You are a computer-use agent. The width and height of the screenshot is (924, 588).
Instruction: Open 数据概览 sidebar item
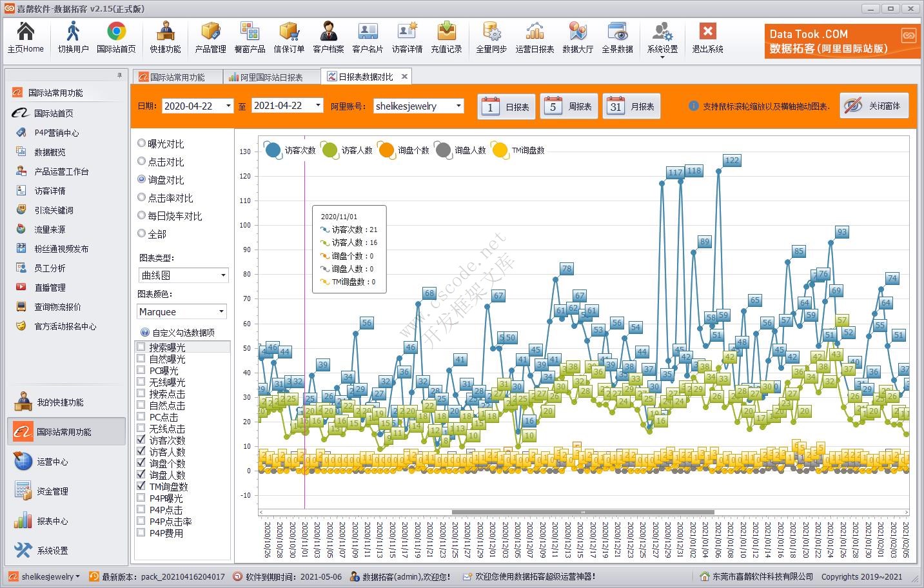[x=50, y=152]
